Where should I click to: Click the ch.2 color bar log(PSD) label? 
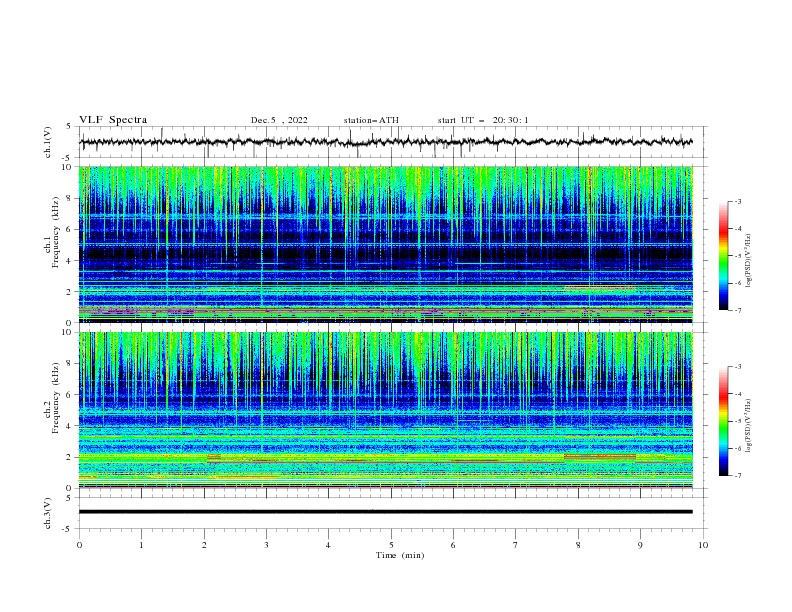tap(748, 425)
